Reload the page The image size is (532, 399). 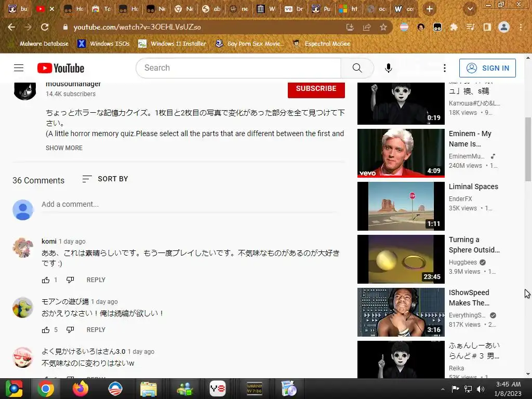(x=45, y=27)
